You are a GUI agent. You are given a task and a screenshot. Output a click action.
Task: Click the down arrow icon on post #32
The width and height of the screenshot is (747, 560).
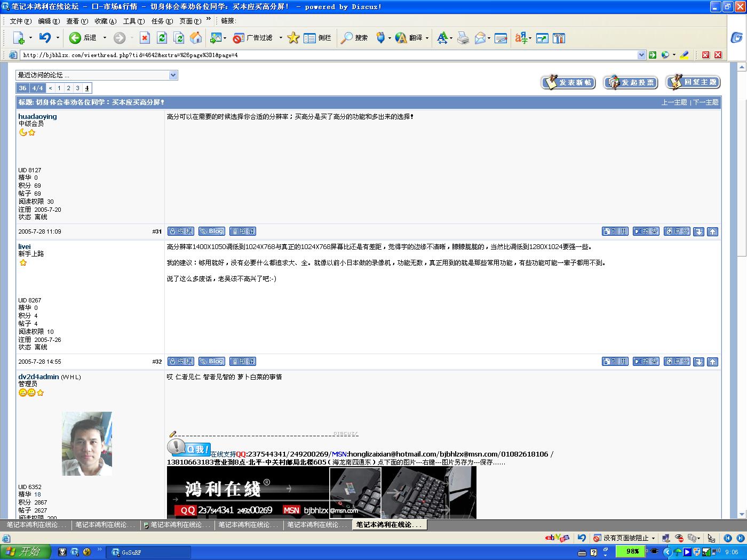(699, 362)
